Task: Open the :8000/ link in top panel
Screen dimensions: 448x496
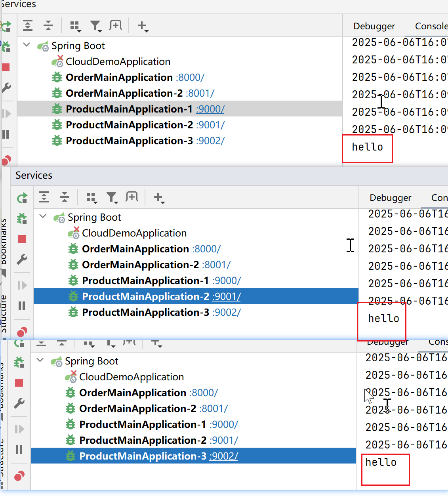Action: (190, 77)
